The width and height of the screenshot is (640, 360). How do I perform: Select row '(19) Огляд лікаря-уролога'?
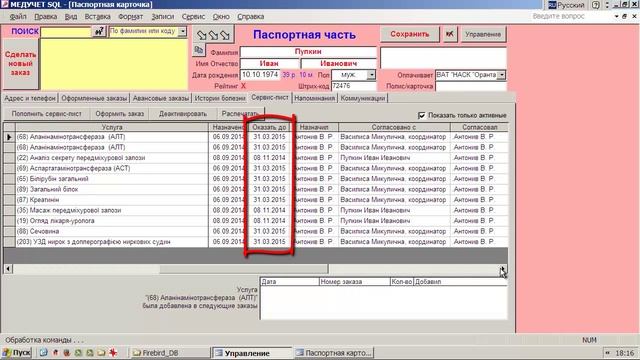112,221
